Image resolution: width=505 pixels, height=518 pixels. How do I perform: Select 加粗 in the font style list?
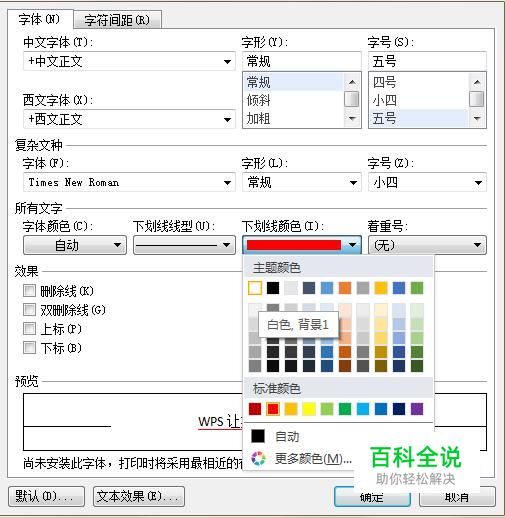[x=293, y=118]
